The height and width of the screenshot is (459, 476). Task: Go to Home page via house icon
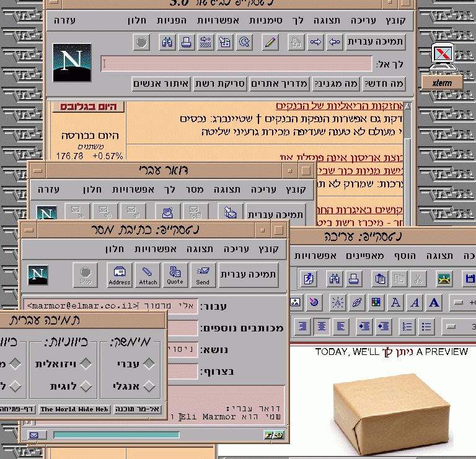click(x=296, y=42)
